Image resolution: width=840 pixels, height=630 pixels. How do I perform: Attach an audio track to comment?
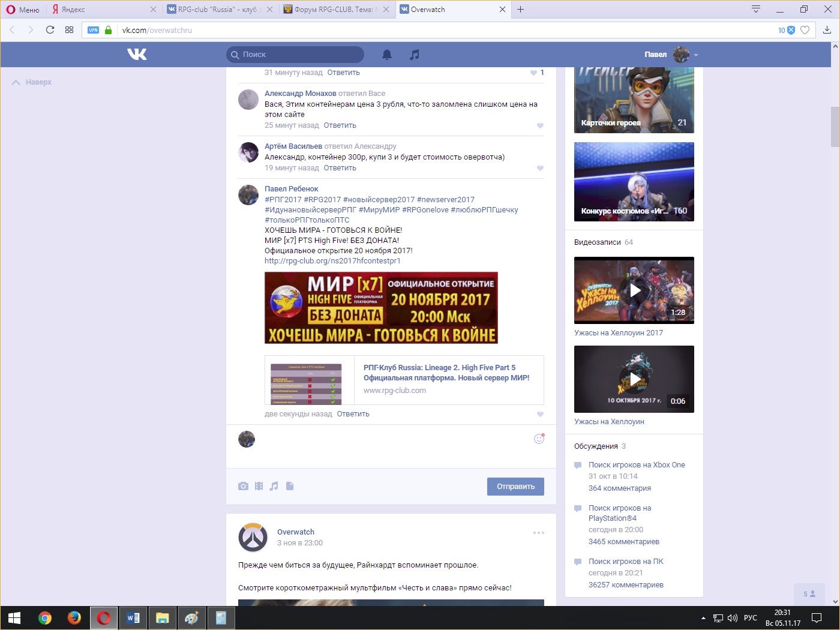[x=274, y=486]
